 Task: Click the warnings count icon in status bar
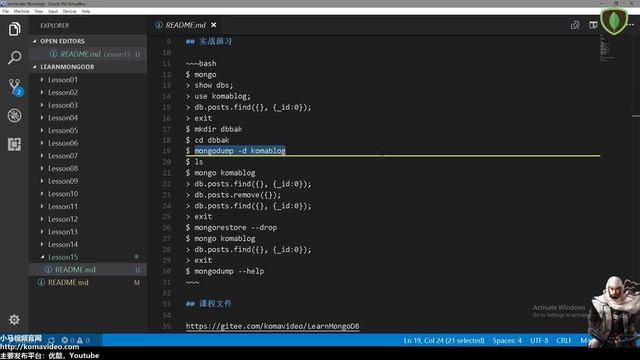tap(83, 340)
